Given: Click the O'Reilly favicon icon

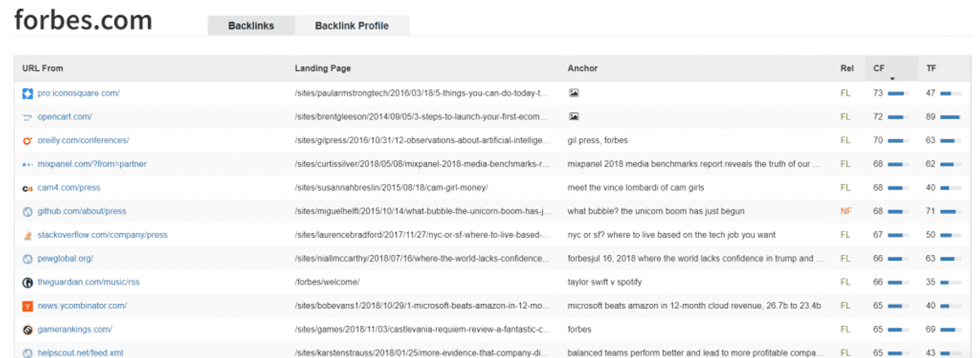Looking at the screenshot, I should (x=28, y=141).
